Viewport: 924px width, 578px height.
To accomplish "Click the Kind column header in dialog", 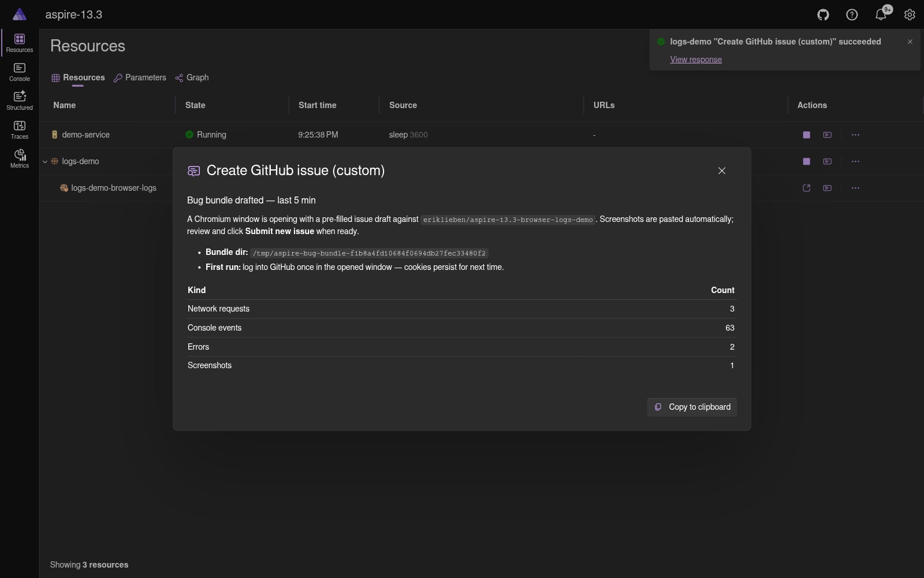I will [196, 290].
